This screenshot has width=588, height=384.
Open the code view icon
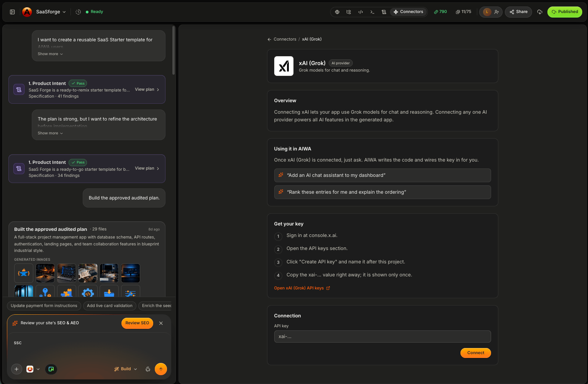point(360,12)
